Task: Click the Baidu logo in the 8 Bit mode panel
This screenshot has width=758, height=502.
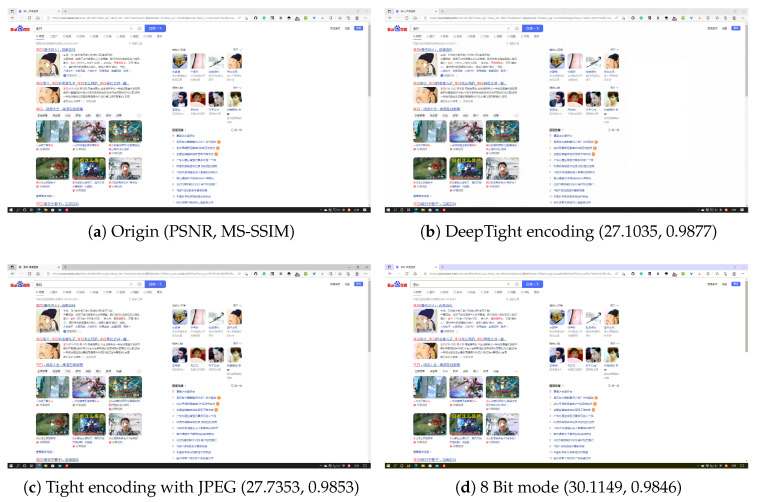Action: (x=397, y=284)
